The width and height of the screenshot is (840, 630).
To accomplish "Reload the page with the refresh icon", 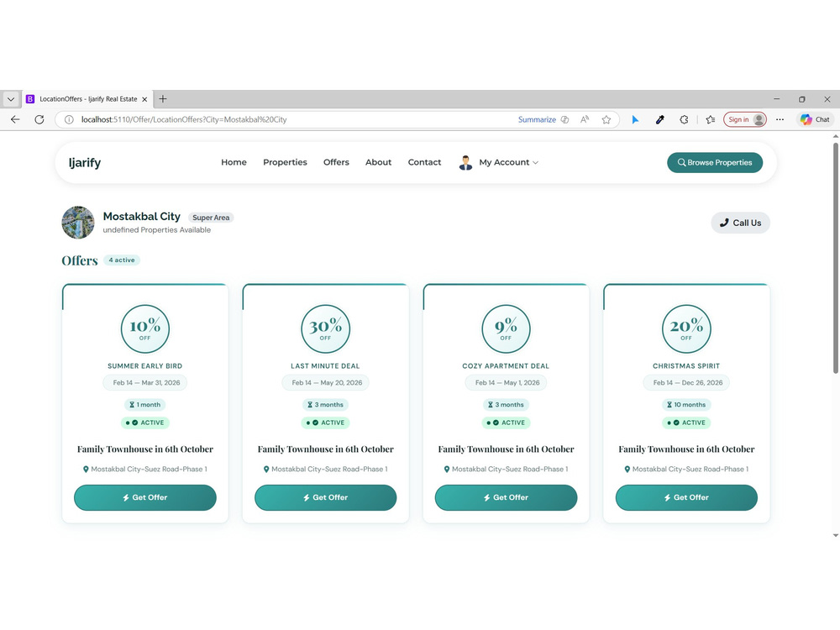I will [39, 119].
